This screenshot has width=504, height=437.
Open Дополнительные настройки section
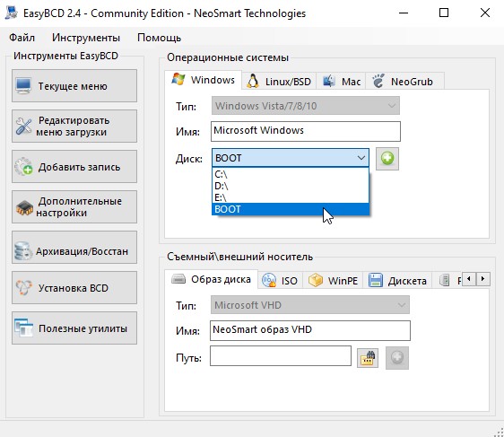pyautogui.click(x=74, y=206)
